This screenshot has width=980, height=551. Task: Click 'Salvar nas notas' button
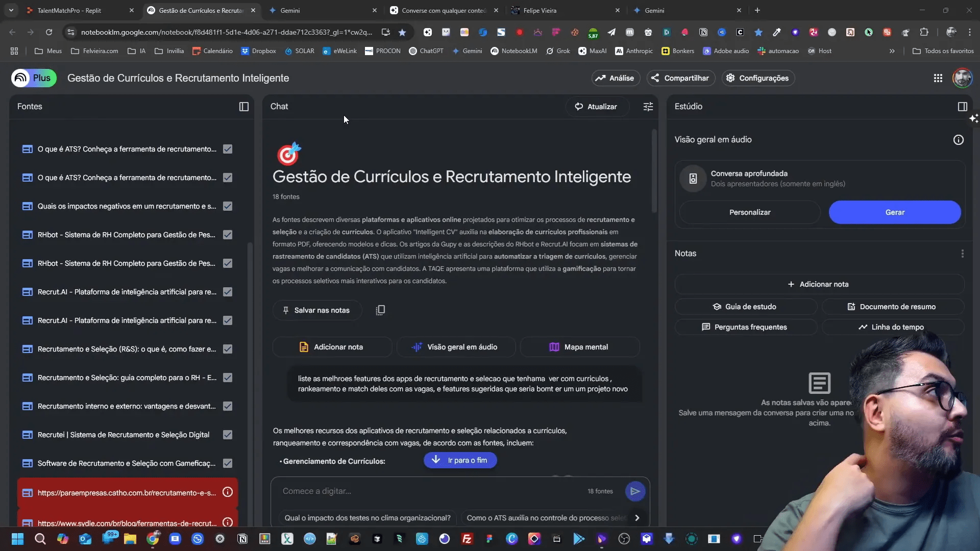click(316, 310)
